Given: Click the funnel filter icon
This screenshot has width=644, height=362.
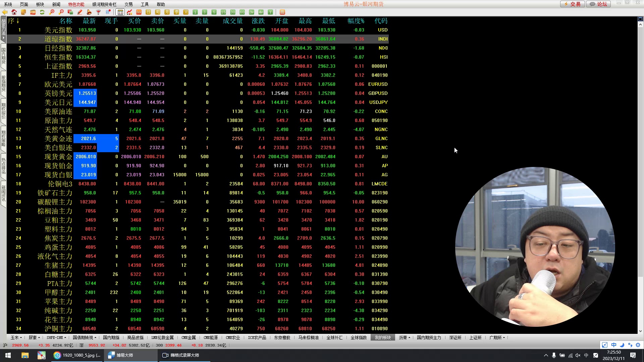Looking at the screenshot, I should 99,12.
